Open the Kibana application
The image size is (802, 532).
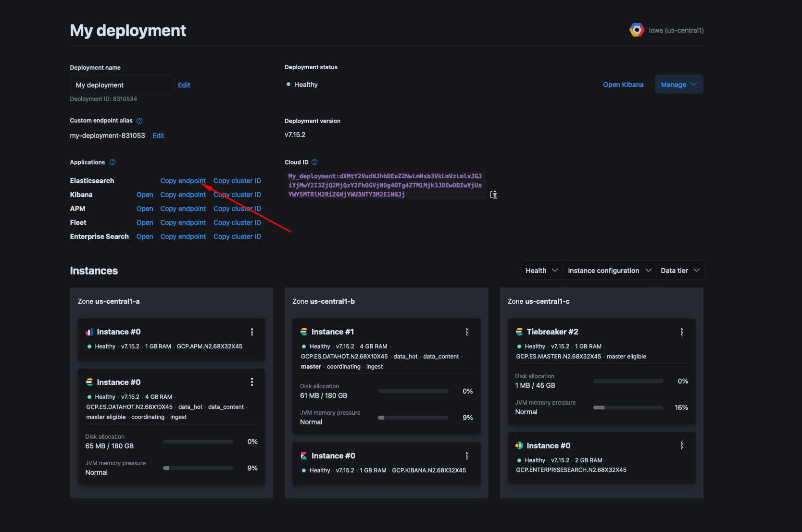(x=145, y=195)
